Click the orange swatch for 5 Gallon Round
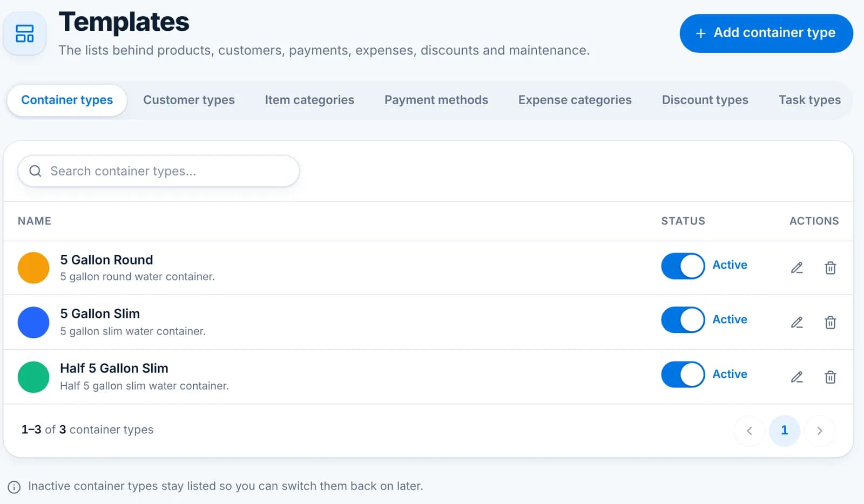The height and width of the screenshot is (504, 864). [x=33, y=268]
